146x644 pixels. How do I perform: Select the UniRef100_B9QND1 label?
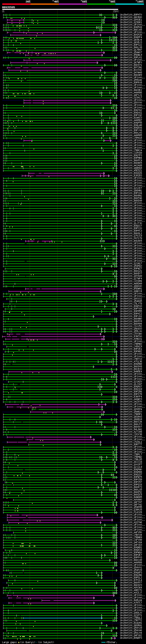tap(131, 547)
